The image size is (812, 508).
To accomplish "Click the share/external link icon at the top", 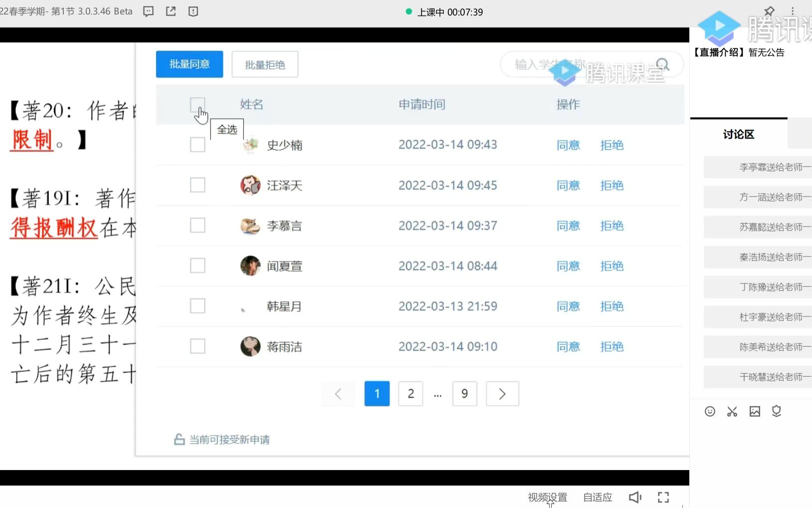I will click(171, 11).
